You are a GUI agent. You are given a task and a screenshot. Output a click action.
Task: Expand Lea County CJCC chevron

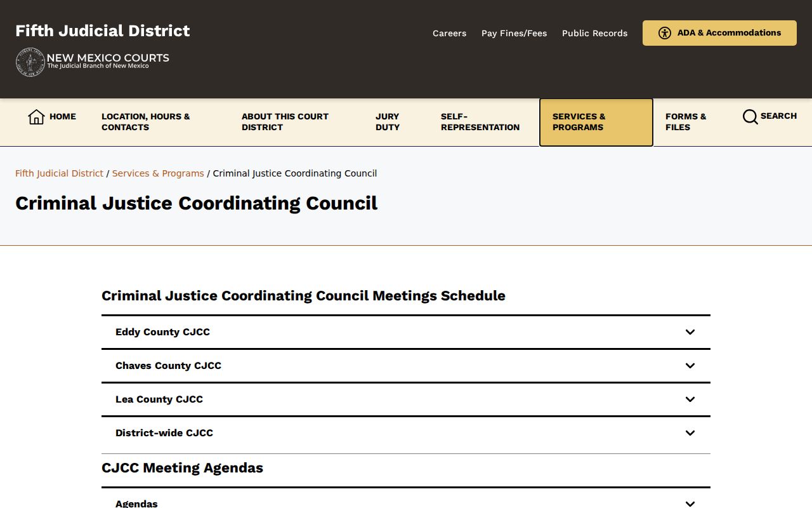[x=690, y=399]
